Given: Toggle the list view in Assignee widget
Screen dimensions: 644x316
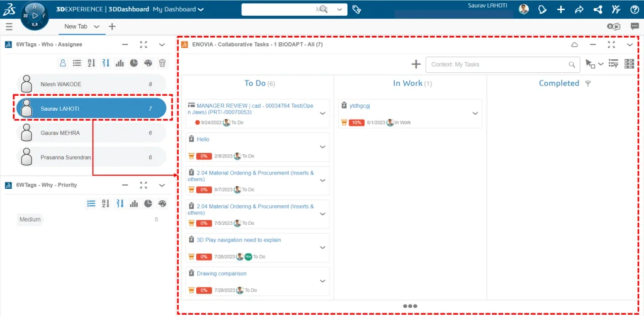Looking at the screenshot, I should click(x=77, y=63).
